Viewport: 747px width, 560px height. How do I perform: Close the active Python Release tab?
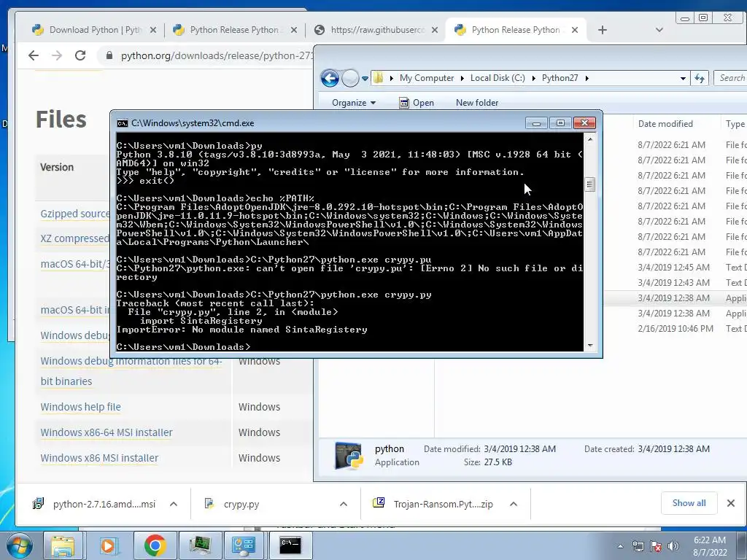pyautogui.click(x=575, y=30)
